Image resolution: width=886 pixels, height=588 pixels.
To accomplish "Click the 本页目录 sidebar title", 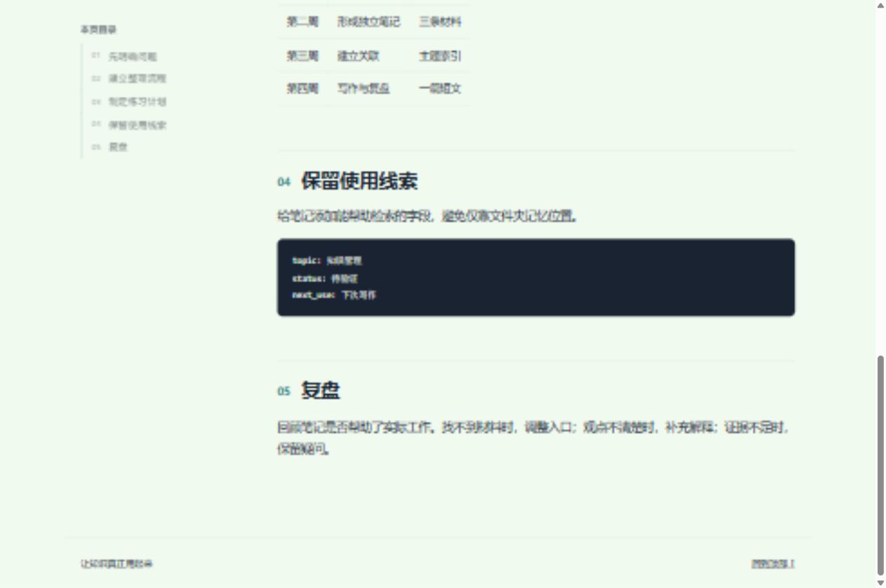I will coord(98,30).
